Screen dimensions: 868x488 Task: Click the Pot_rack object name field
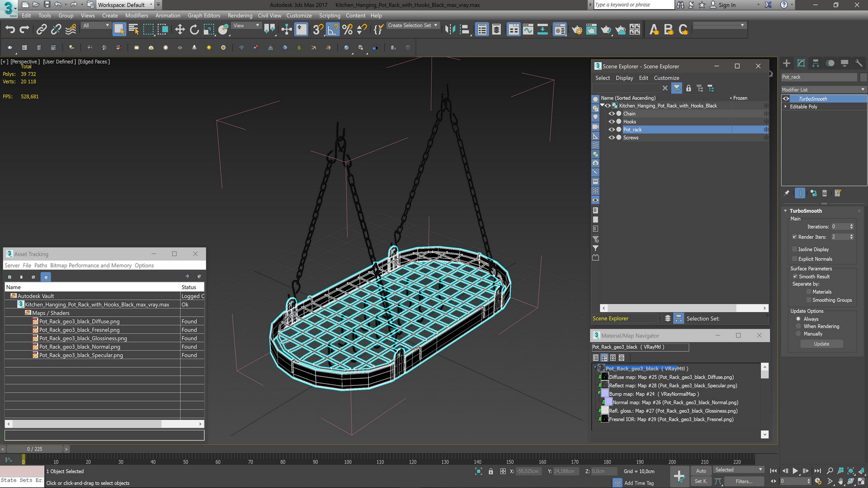pos(820,77)
